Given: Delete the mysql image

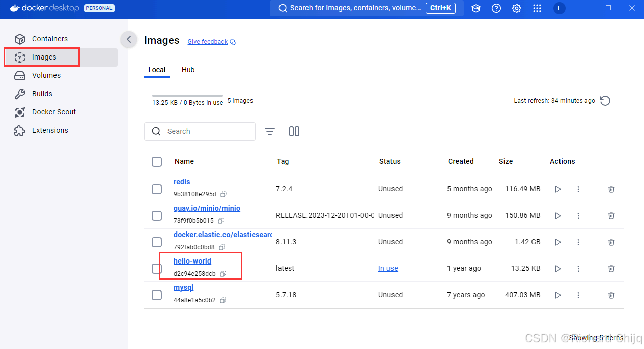Looking at the screenshot, I should click(x=611, y=295).
